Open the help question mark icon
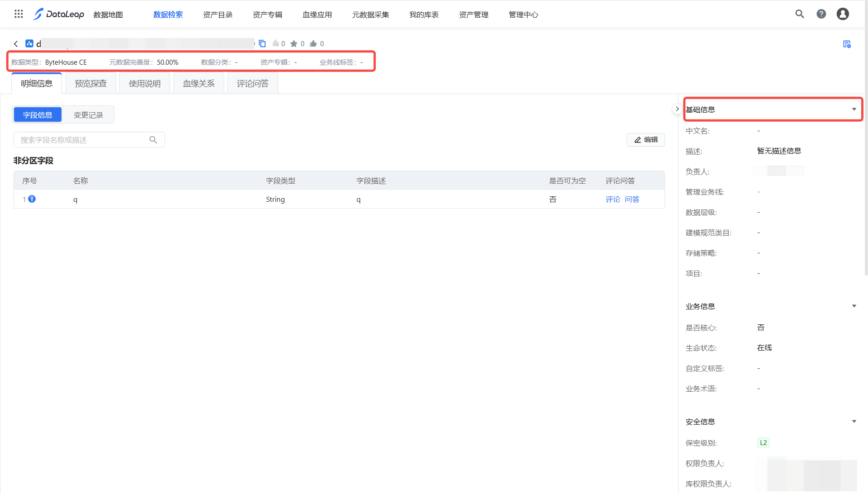Image resolution: width=868 pixels, height=494 pixels. (821, 14)
